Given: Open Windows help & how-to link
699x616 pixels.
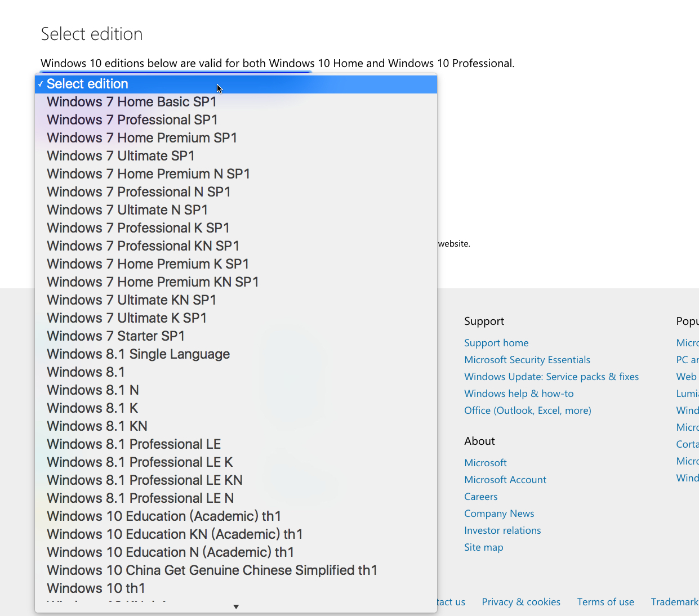Looking at the screenshot, I should point(519,394).
